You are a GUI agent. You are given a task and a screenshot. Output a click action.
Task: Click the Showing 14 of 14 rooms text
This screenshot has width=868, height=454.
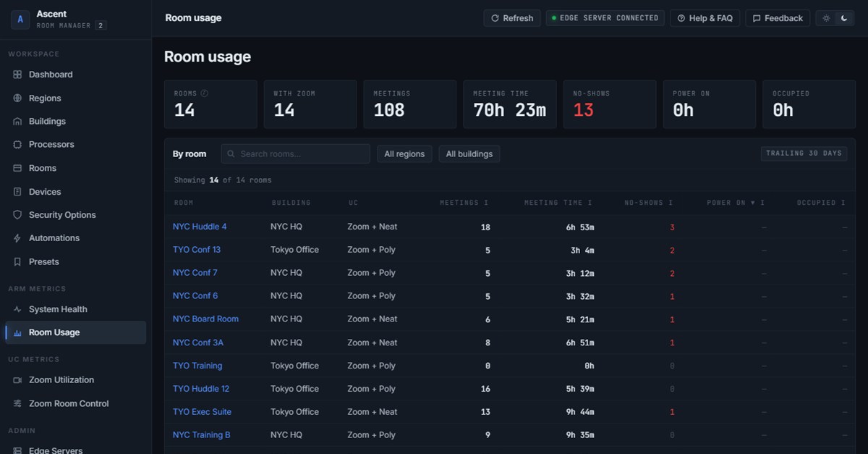(223, 180)
